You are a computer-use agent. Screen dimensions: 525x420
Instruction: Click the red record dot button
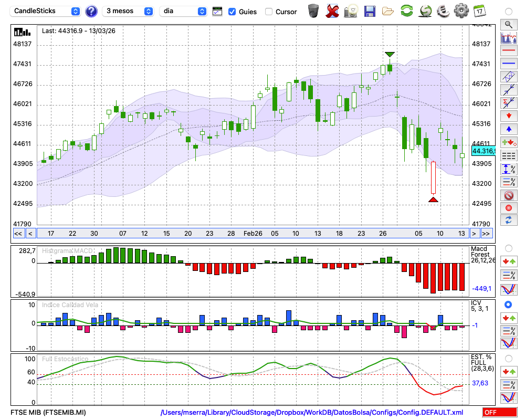coord(509,208)
